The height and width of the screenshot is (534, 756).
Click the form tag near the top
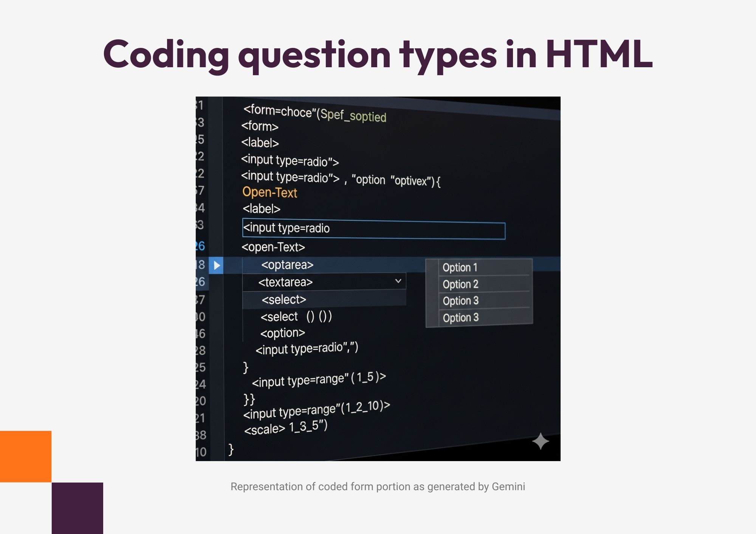coord(260,127)
